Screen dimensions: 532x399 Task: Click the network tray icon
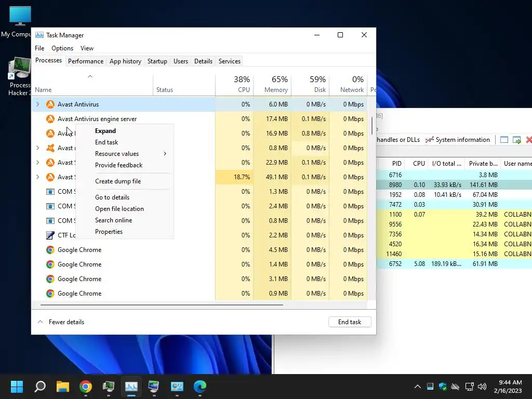469,387
